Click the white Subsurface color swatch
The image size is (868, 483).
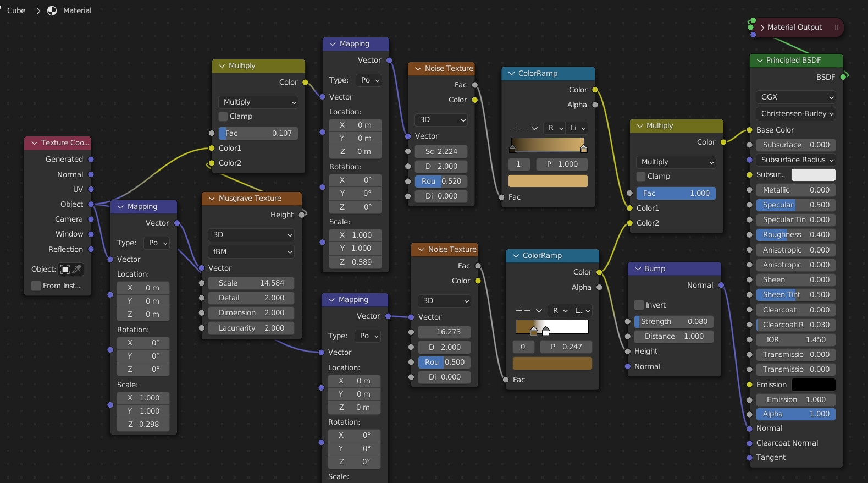(814, 174)
